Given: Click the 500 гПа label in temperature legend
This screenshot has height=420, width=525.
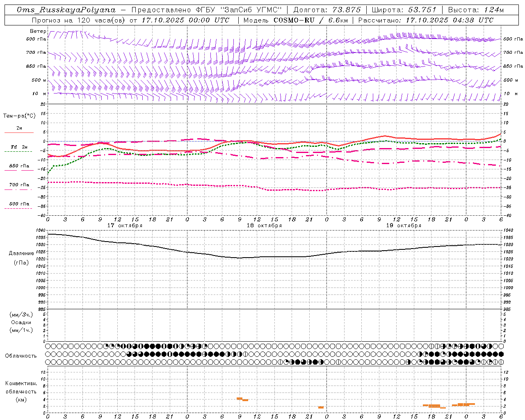Looking at the screenshot, I should (19, 204).
